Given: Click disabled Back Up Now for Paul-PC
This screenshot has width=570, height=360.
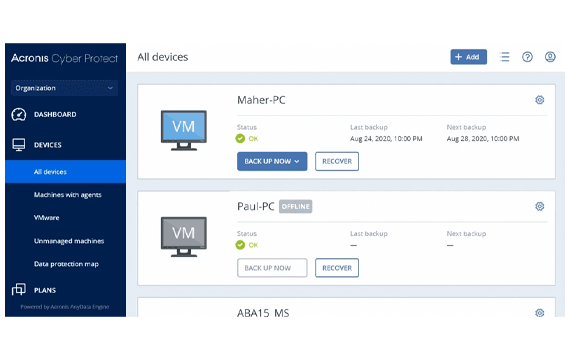Looking at the screenshot, I should pyautogui.click(x=272, y=268).
